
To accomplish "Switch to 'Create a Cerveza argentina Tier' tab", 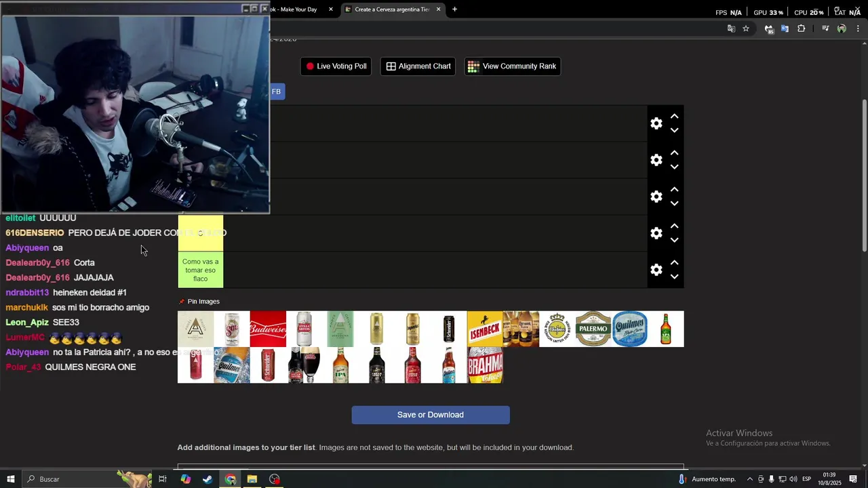I will (392, 9).
